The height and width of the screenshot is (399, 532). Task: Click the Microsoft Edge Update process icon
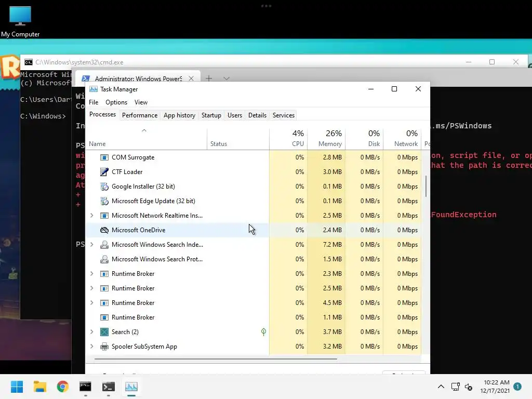pos(104,201)
